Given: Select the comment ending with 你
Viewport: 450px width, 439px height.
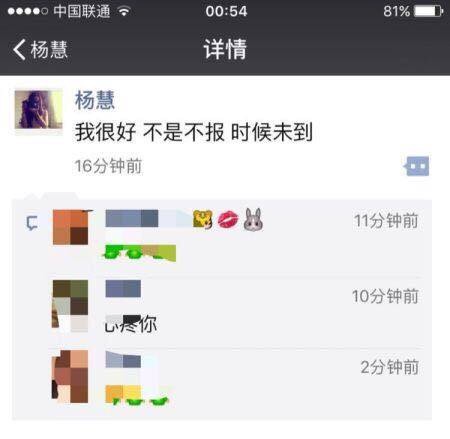Looking at the screenshot, I should tap(131, 323).
